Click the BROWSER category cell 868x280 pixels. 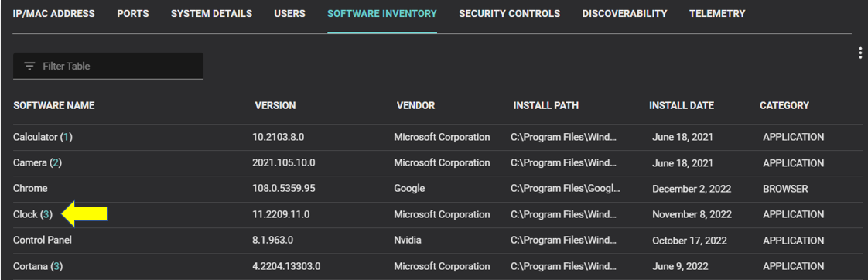coord(785,189)
